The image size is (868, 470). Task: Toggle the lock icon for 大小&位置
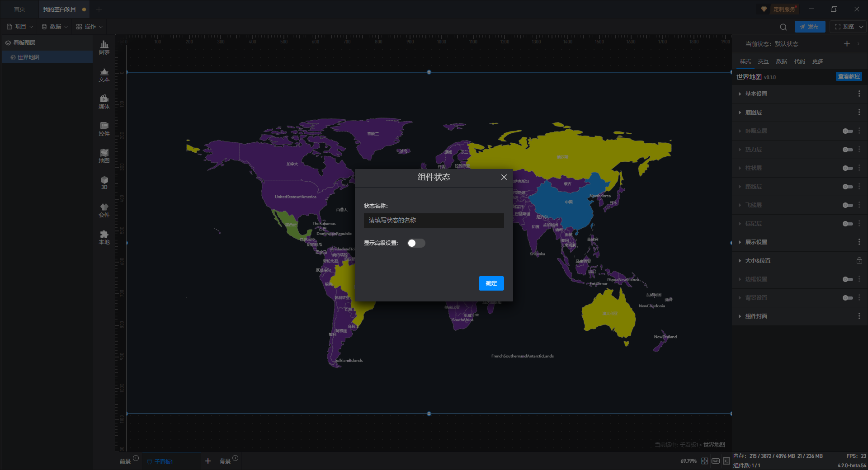[859, 260]
